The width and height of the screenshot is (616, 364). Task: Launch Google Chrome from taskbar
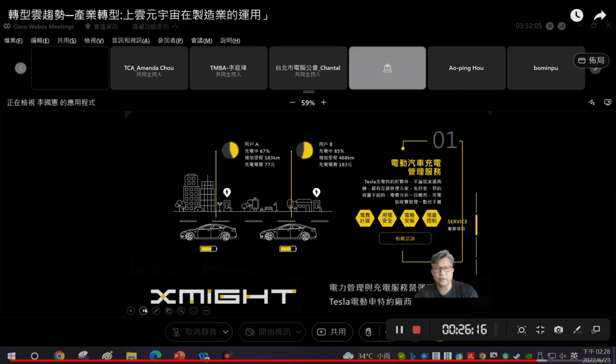tap(59, 356)
